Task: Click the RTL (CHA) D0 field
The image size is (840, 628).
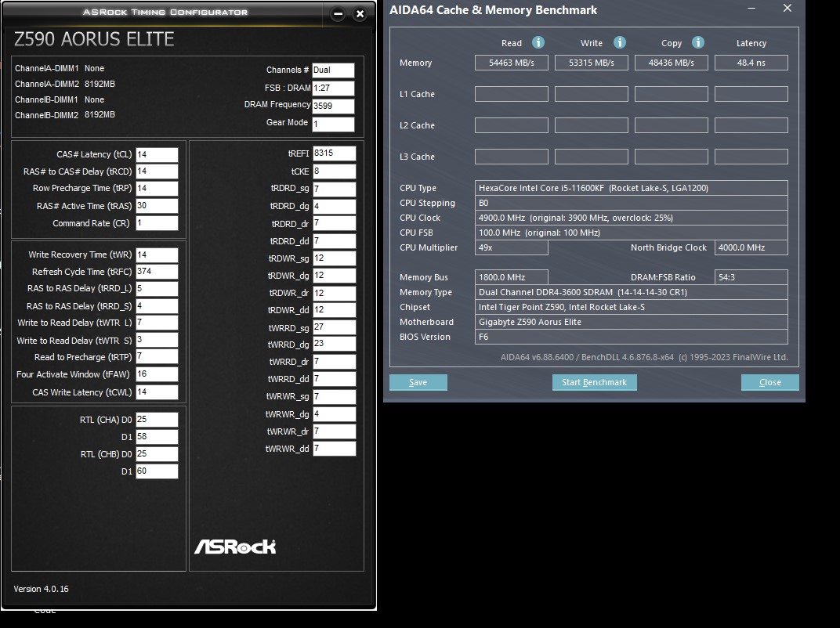Action: [157, 420]
